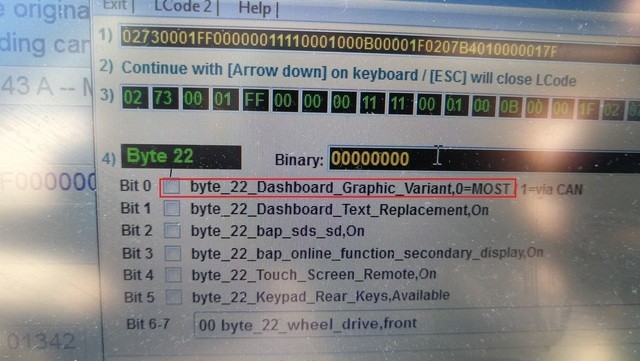Enable Bit 1 Dashboard_Text_Replacement checkbox
Image resolution: width=640 pixels, height=361 pixels.
click(x=172, y=209)
